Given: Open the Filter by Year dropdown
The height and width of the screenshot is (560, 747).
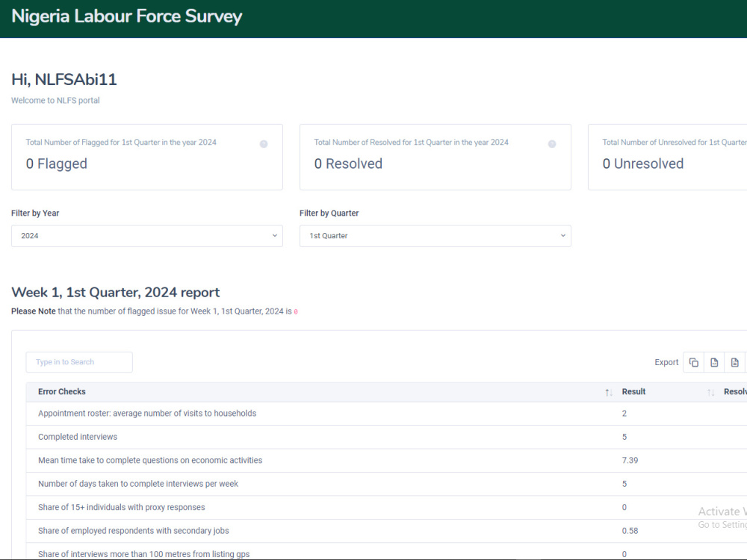Looking at the screenshot, I should [x=146, y=236].
